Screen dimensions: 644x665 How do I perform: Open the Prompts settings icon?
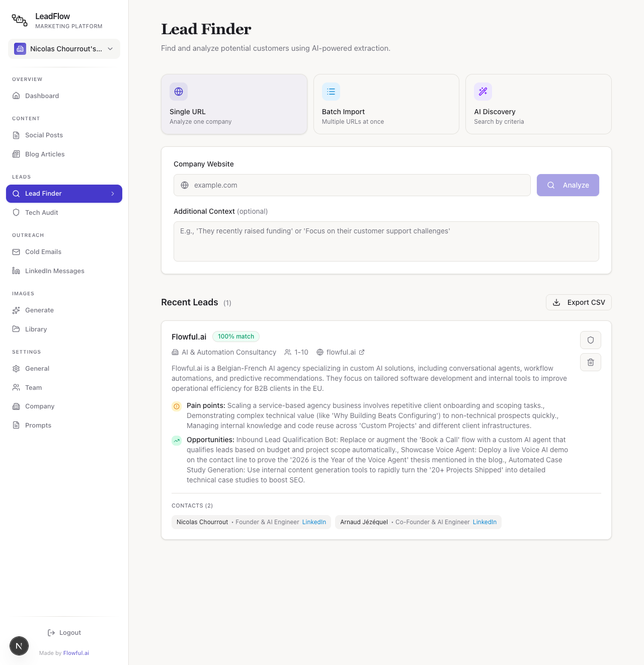coord(17,425)
